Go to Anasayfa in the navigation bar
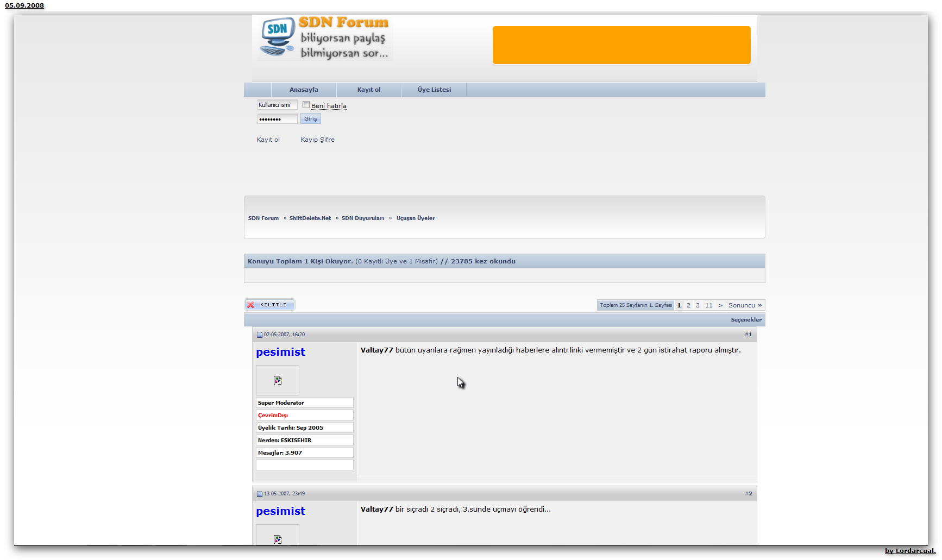 coord(304,90)
